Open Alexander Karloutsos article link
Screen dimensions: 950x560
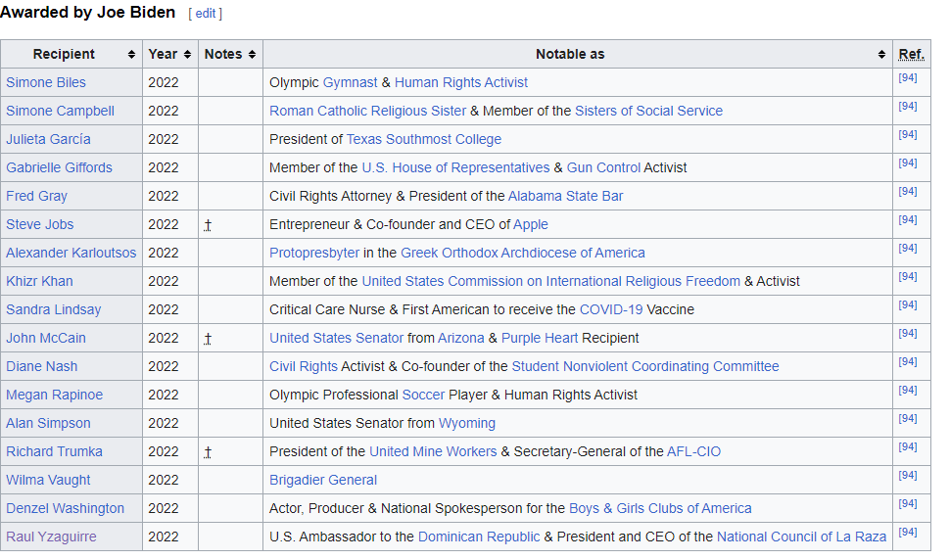pos(71,253)
